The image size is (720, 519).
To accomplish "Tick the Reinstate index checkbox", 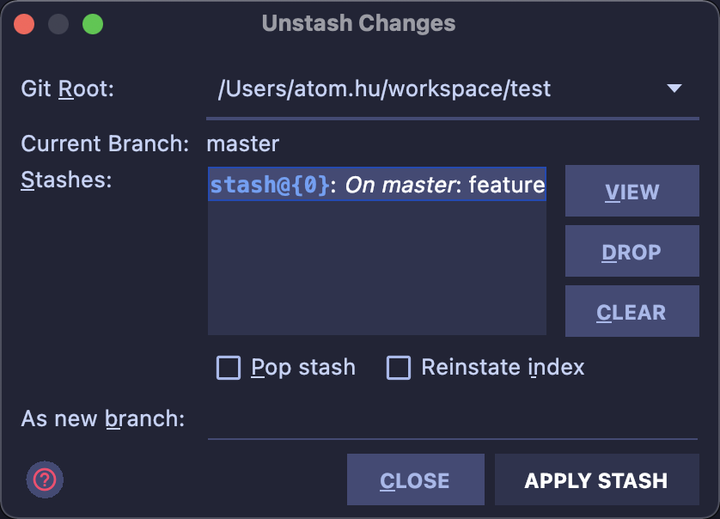I will coord(399,367).
